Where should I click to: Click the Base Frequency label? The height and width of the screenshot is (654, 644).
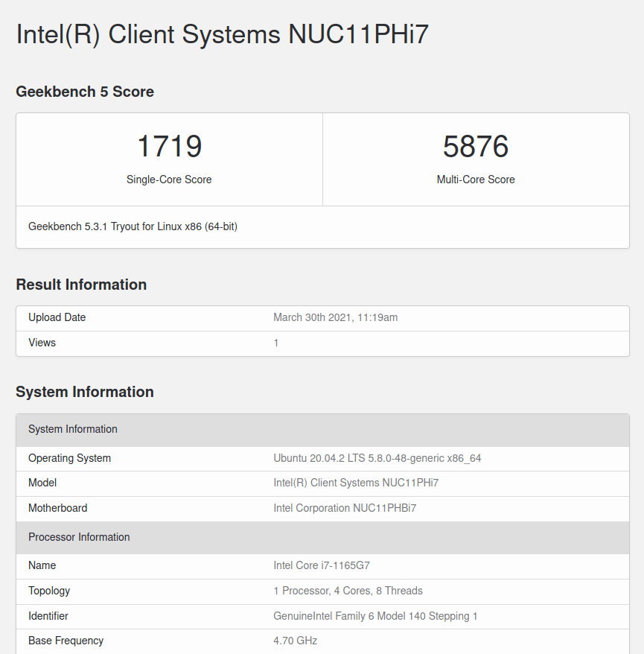(x=66, y=641)
